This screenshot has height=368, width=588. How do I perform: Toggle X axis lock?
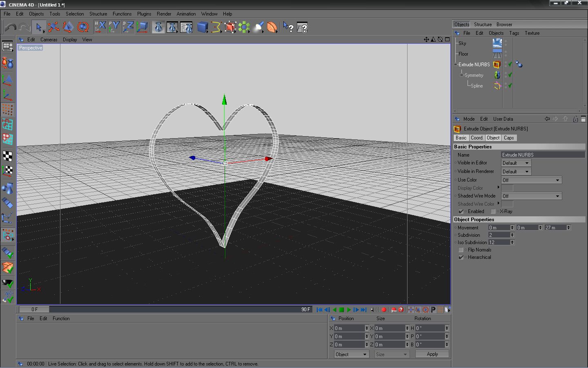[100, 27]
